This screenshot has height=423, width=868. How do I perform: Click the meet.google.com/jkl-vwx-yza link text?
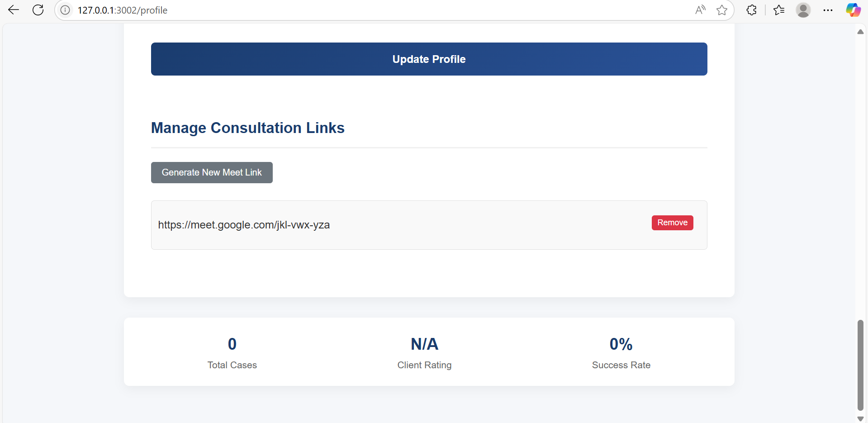click(x=244, y=225)
